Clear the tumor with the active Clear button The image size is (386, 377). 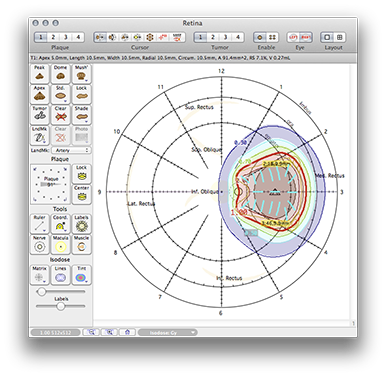pyautogui.click(x=60, y=115)
